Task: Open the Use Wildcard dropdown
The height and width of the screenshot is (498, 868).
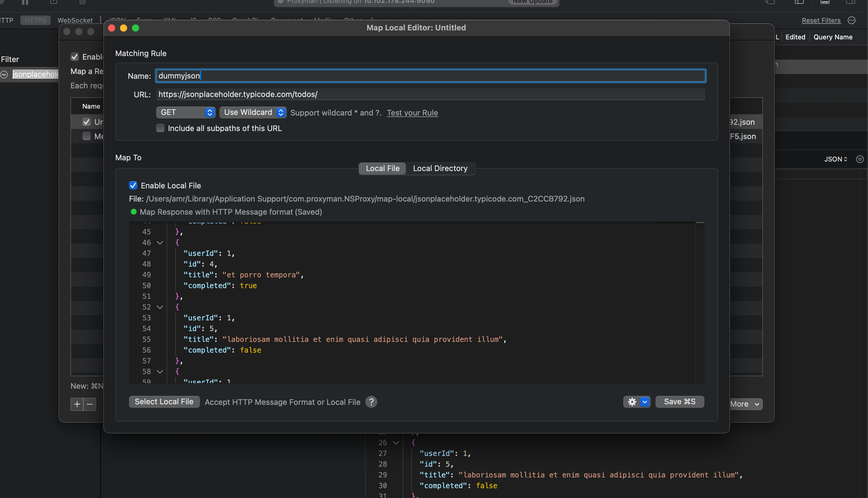Action: pyautogui.click(x=253, y=112)
